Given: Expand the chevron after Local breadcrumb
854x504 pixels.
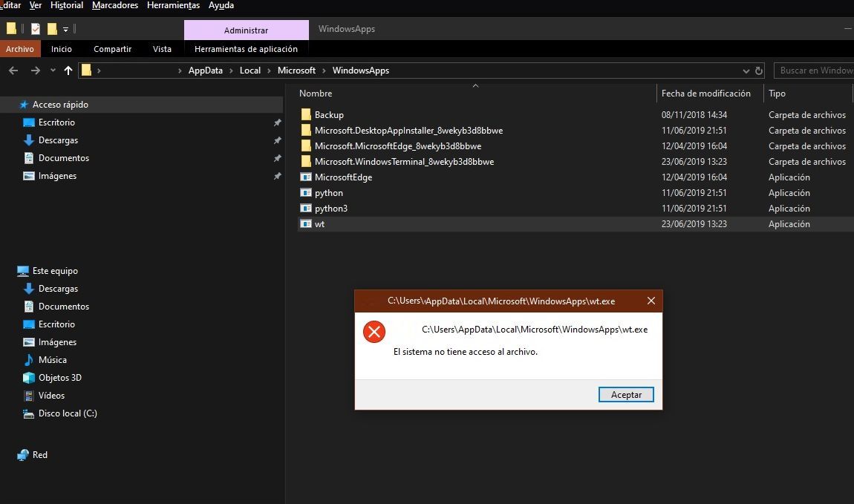Looking at the screenshot, I should pyautogui.click(x=269, y=71).
